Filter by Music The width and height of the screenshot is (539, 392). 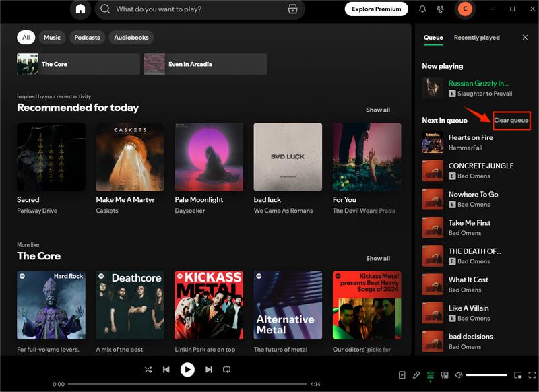52,38
